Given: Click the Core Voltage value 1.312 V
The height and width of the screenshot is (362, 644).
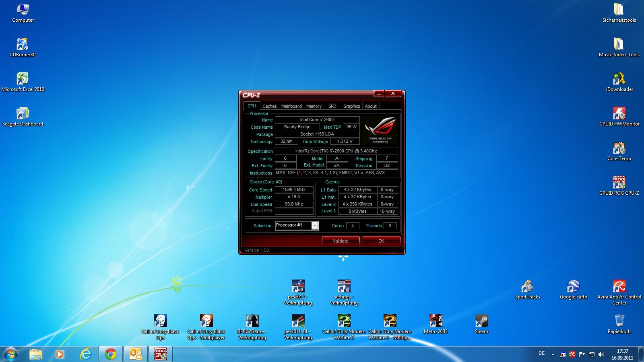Looking at the screenshot, I should [345, 141].
